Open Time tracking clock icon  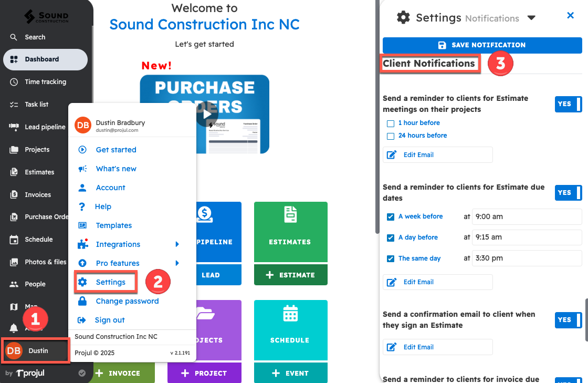click(x=14, y=82)
